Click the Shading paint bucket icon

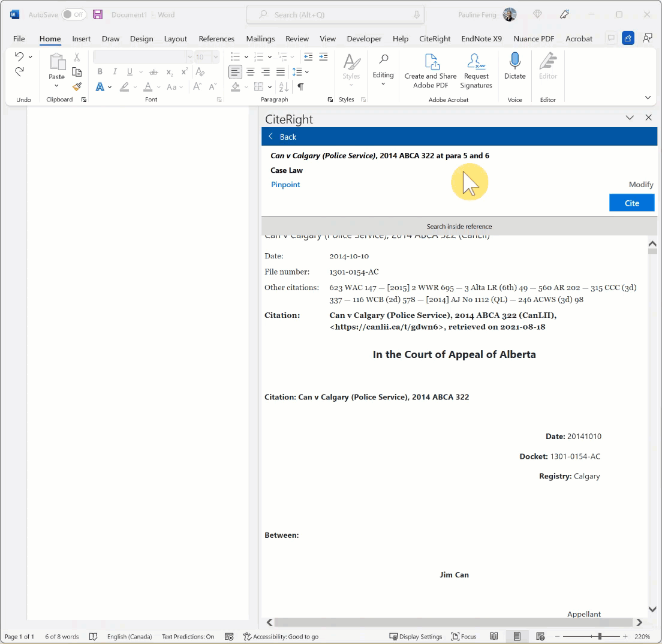(x=236, y=87)
